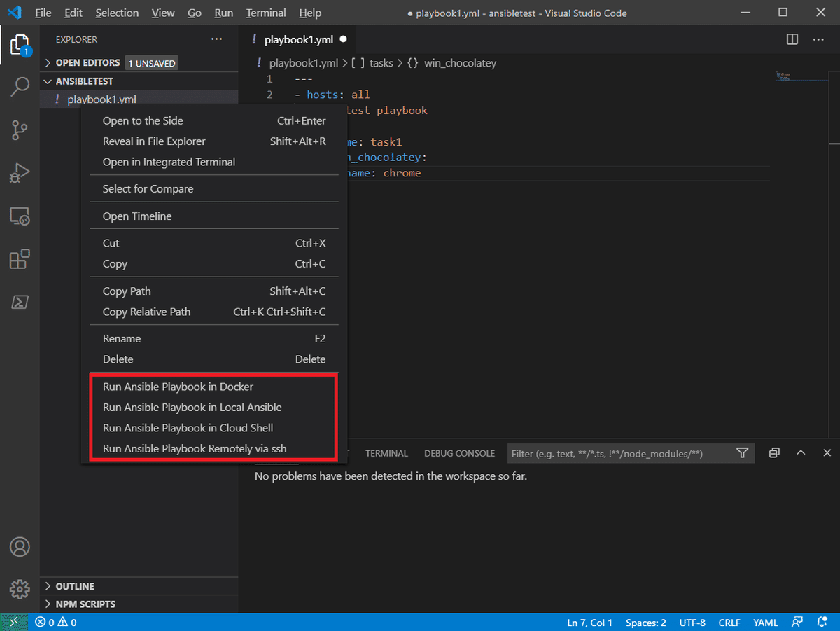The height and width of the screenshot is (631, 840).
Task: Open the Extensions view icon
Action: click(x=20, y=259)
